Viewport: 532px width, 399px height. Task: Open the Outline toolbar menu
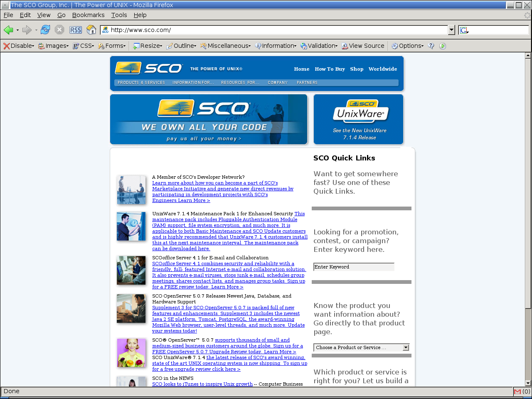[x=181, y=46]
